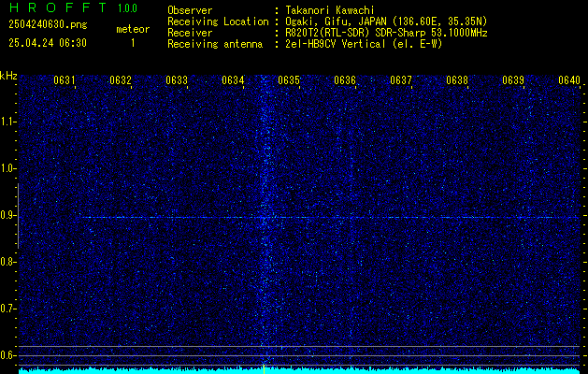Image resolution: width=588 pixels, height=374 pixels.
Task: Click time marker 0631
Action: click(65, 80)
